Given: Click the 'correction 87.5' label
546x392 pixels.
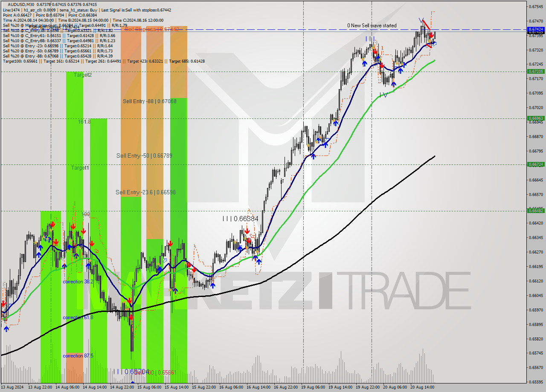Looking at the screenshot, I should click(78, 356).
